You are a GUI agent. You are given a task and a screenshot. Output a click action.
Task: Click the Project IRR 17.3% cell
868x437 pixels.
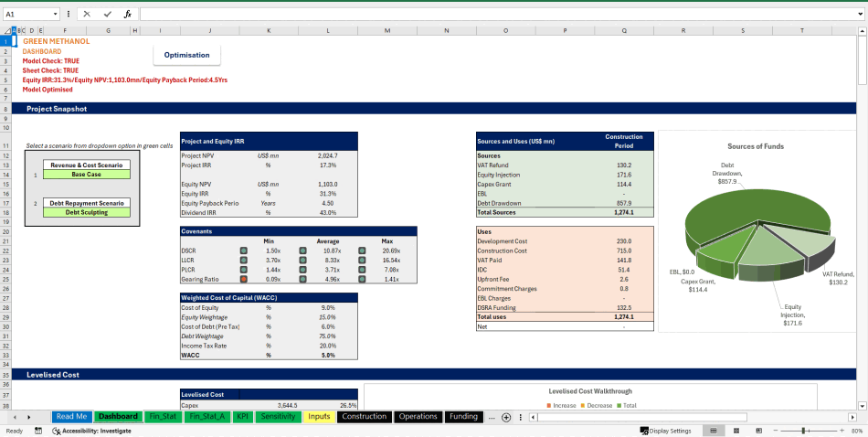pos(328,165)
